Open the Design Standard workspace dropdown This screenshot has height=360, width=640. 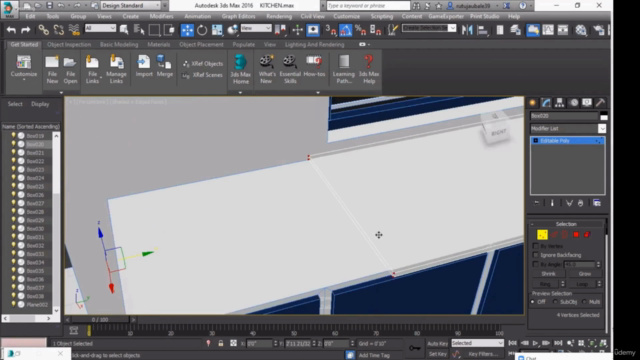click(x=131, y=5)
